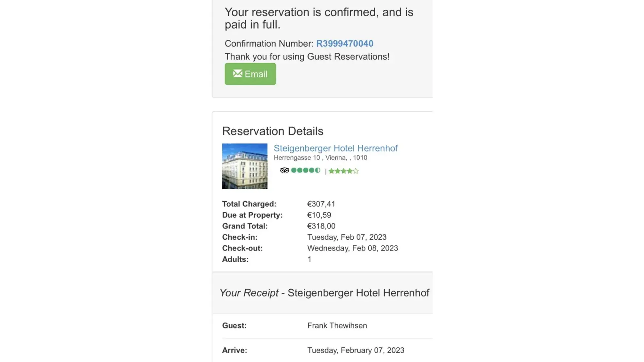Select the Grand Total amount €318,00
The height and width of the screenshot is (362, 644).
point(321,226)
